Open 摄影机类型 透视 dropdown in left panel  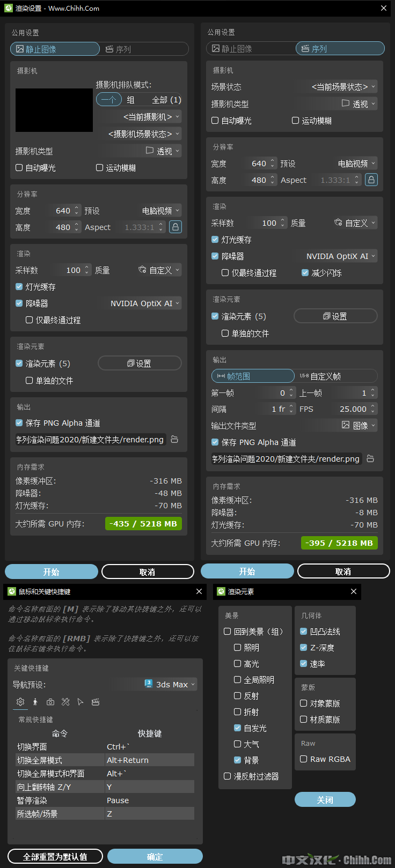(139, 151)
